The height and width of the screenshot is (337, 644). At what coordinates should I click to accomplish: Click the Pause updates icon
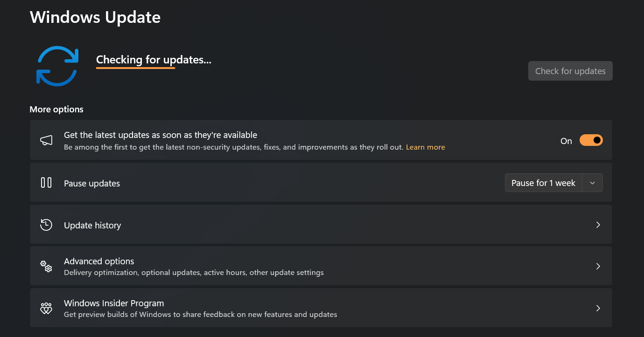tap(46, 183)
